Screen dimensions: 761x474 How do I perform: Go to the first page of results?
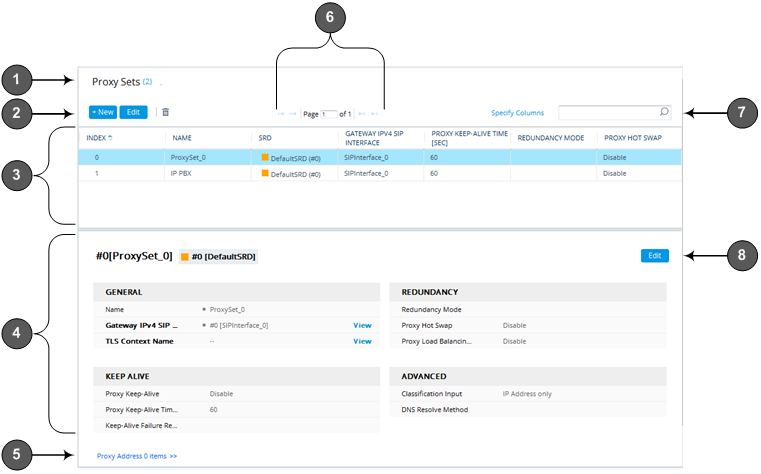(x=281, y=114)
